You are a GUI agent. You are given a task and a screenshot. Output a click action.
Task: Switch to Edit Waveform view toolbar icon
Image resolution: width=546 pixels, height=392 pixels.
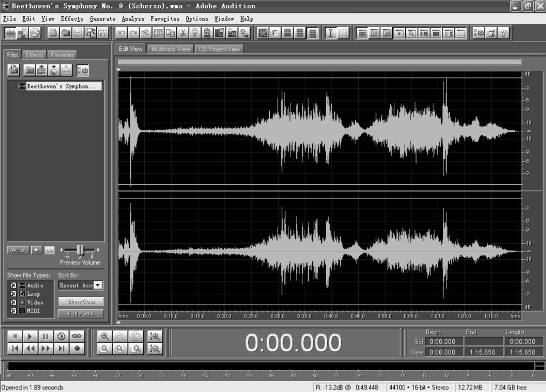click(x=10, y=33)
